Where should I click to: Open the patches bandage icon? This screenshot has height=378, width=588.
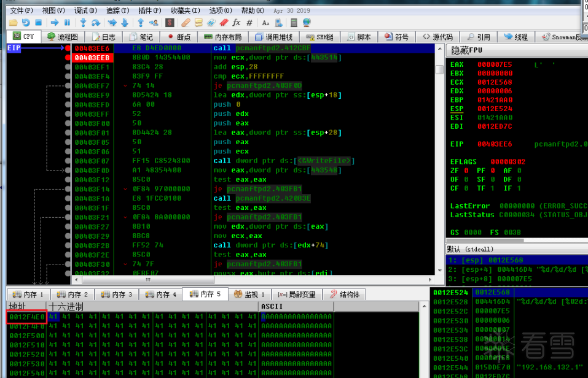pos(186,23)
